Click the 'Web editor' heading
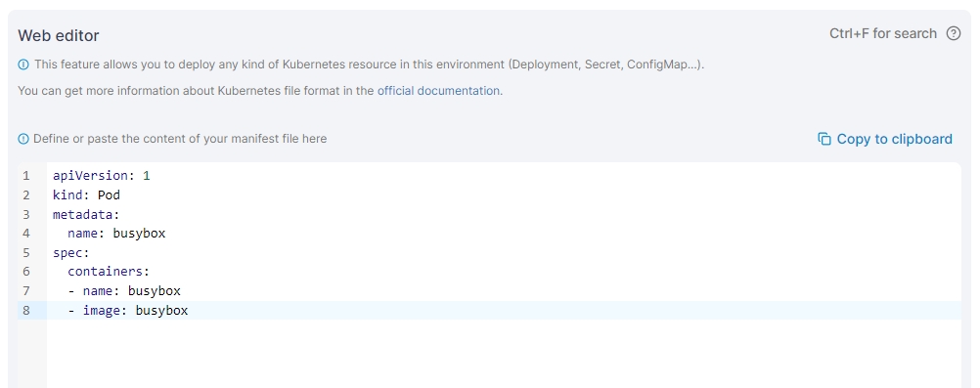 click(58, 35)
